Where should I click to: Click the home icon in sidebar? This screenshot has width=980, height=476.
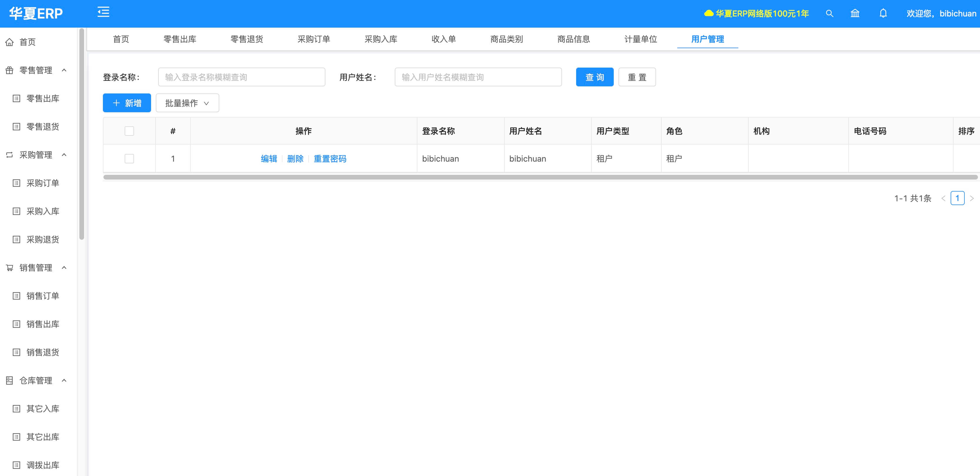click(9, 42)
